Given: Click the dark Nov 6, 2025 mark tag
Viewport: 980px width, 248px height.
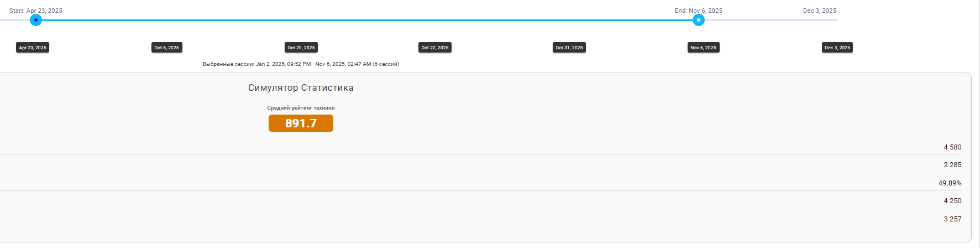Looking at the screenshot, I should (x=703, y=48).
